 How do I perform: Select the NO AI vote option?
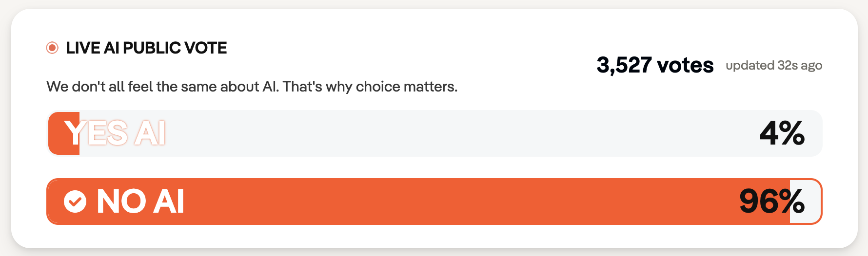point(434,201)
